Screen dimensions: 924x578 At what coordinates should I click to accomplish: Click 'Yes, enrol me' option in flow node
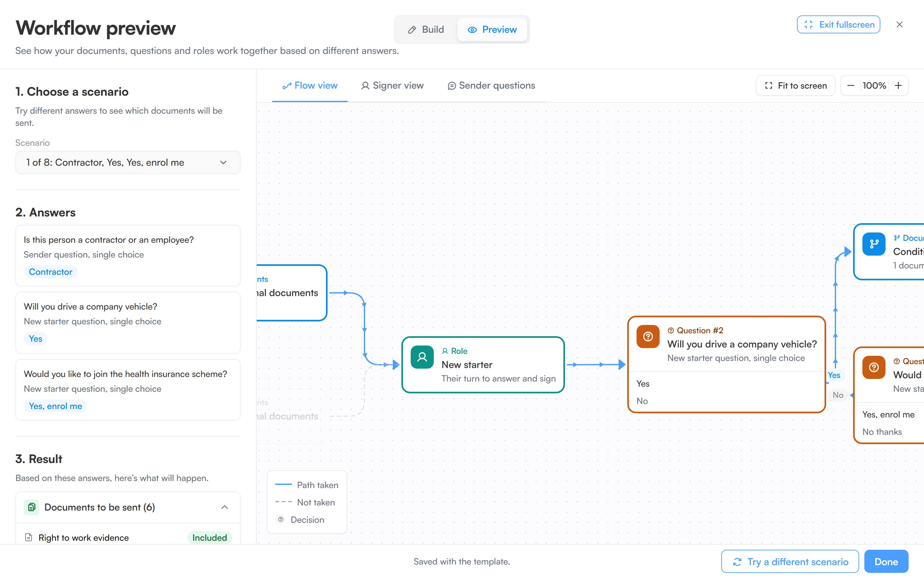888,414
